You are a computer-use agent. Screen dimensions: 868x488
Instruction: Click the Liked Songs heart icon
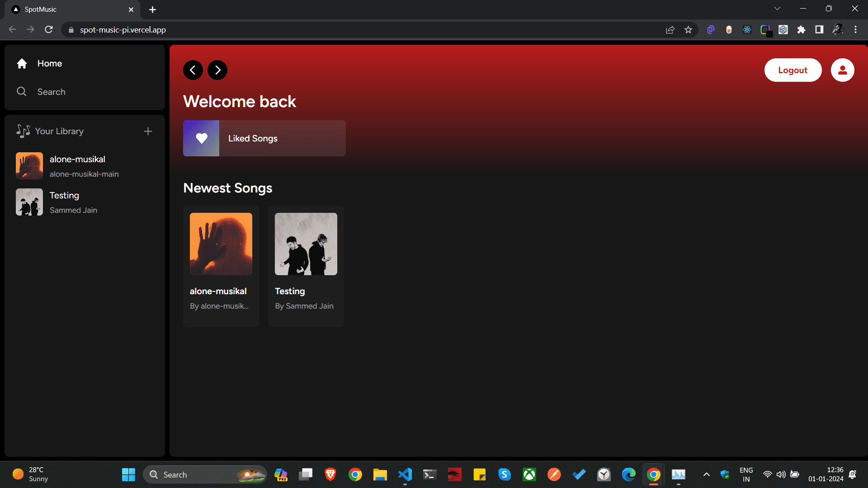[202, 138]
